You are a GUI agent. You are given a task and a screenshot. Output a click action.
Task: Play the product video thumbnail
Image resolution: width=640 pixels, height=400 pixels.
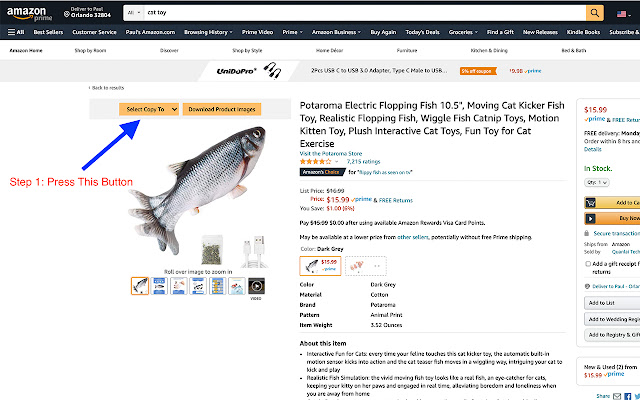tap(256, 286)
